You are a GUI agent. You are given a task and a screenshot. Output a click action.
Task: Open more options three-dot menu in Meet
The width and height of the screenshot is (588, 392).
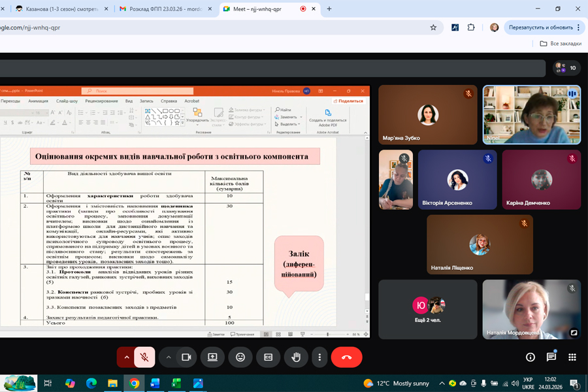(x=319, y=357)
